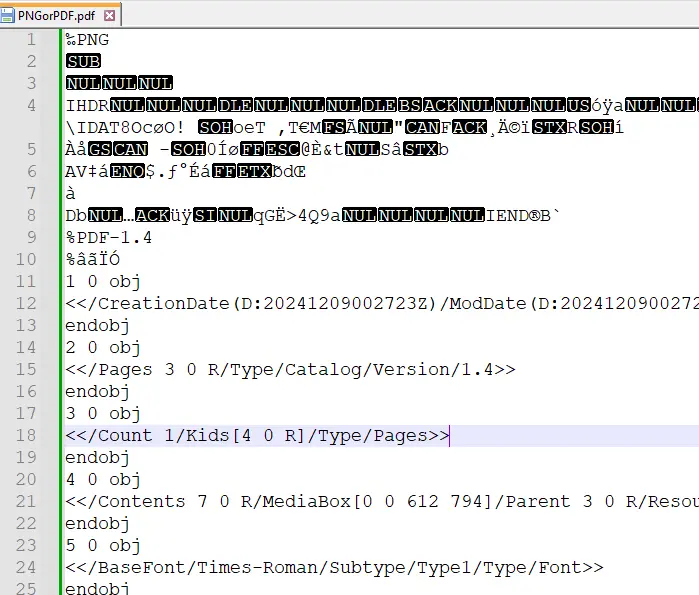Click the '4 0 obj' line
This screenshot has height=595, width=699.
[x=103, y=480]
